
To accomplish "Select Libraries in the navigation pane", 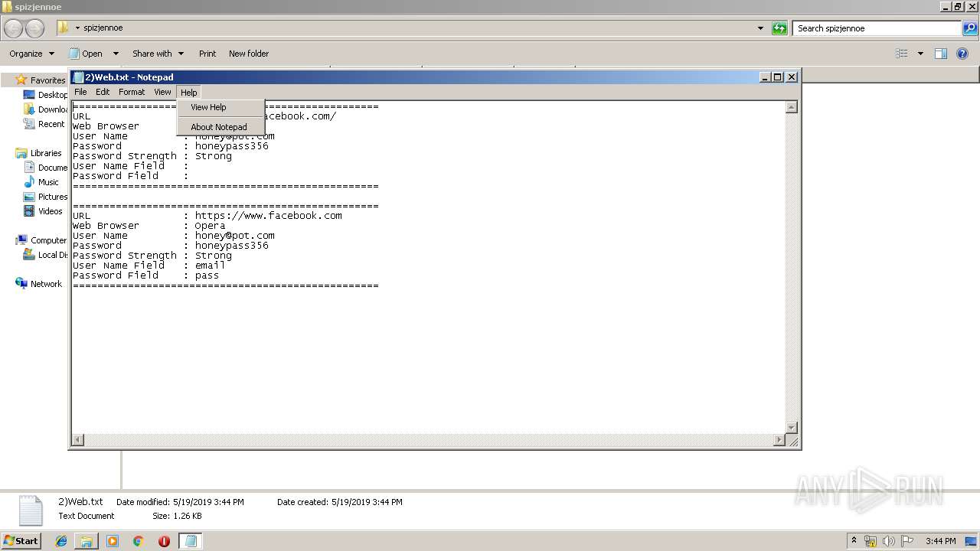I will coord(38,153).
